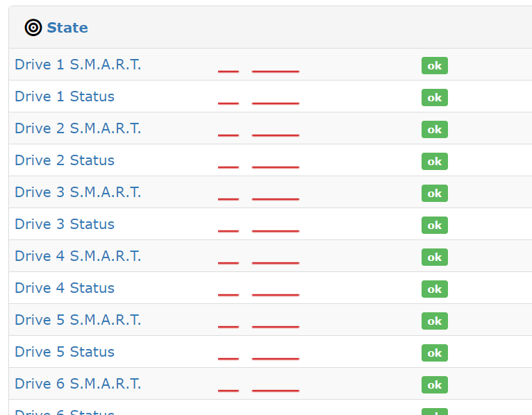Screen dimensions: 532x415
Task: Click red perf graph of Drive 1 Status
Action: click(x=258, y=103)
